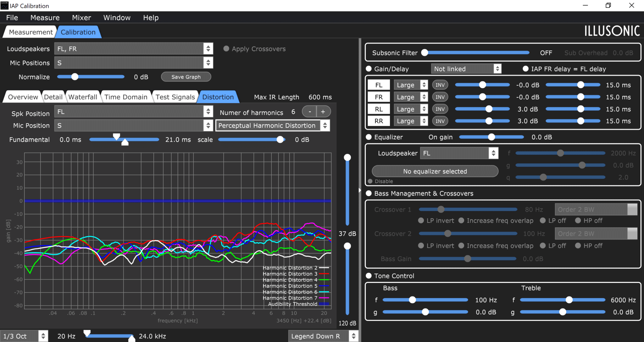Screen dimensions: 644x342
Task: Enable Crossover 2 LP off
Action: pos(543,246)
